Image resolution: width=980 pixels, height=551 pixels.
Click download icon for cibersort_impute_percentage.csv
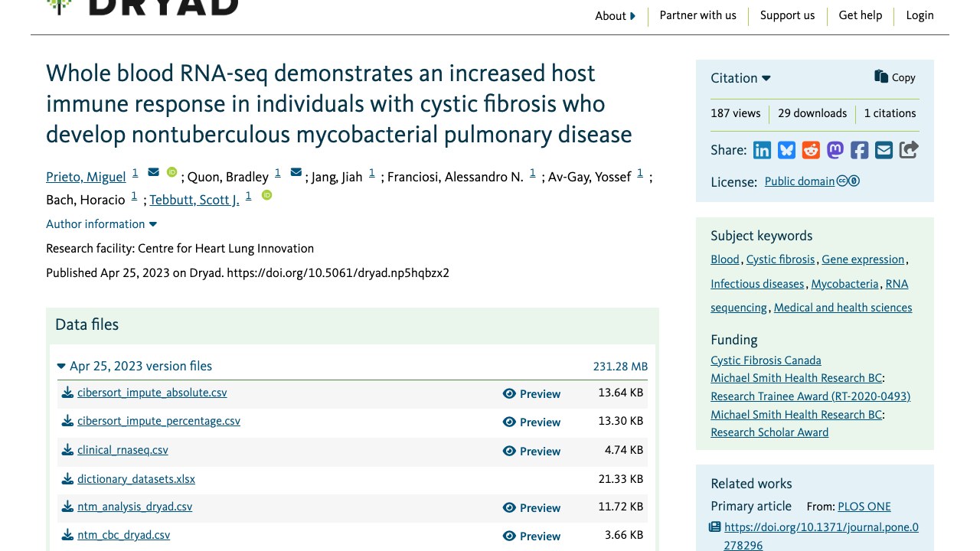click(68, 422)
